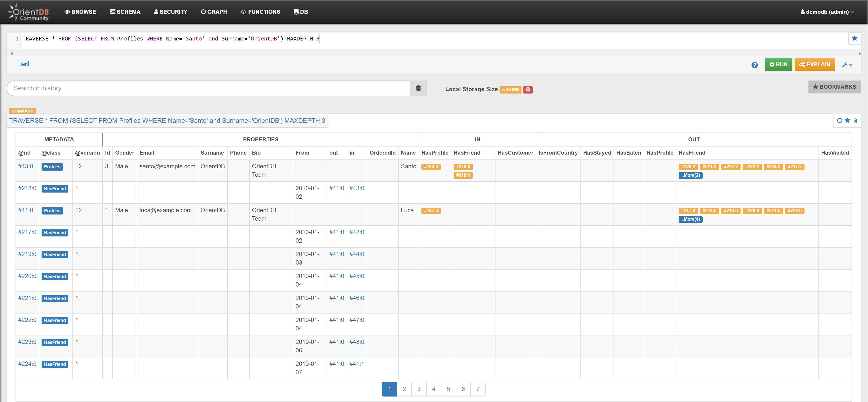The image size is (868, 402).
Task: Click the keyboard shortcuts icon below editor
Action: pyautogui.click(x=24, y=63)
